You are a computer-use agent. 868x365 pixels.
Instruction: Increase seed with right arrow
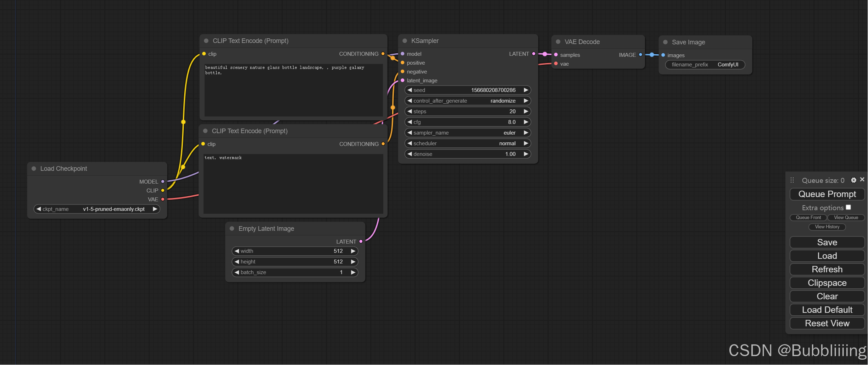click(526, 90)
